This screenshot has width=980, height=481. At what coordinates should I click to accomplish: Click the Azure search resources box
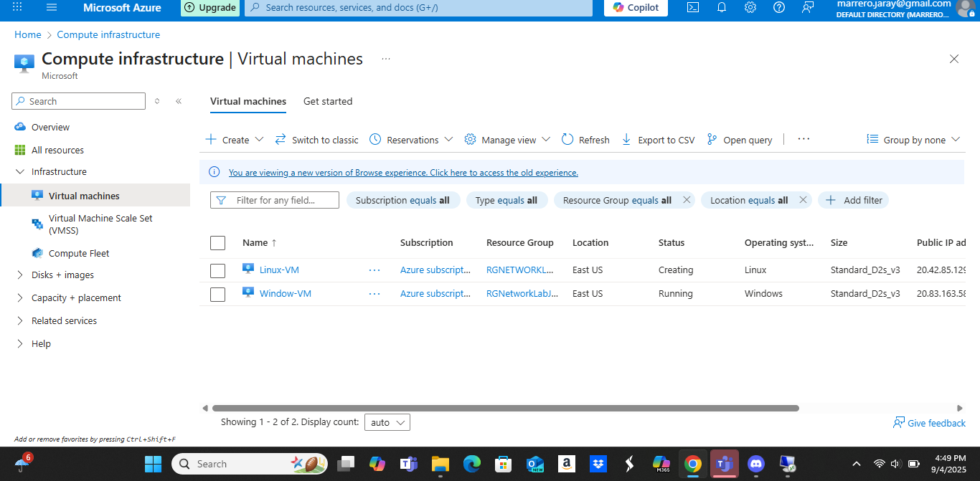coord(418,7)
